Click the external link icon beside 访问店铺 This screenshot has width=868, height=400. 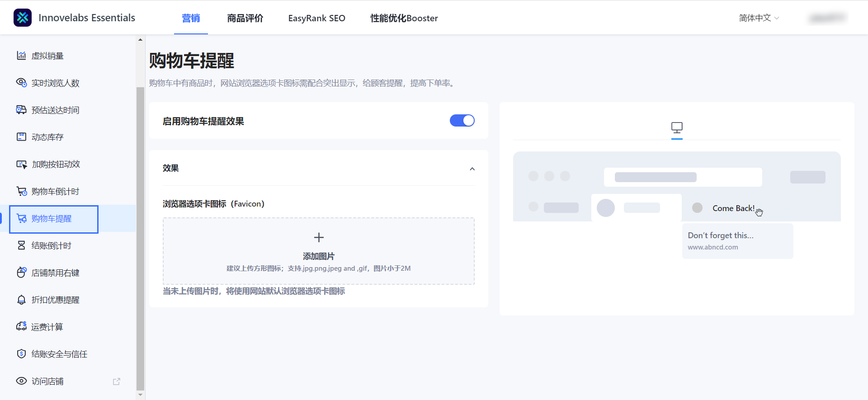[117, 381]
